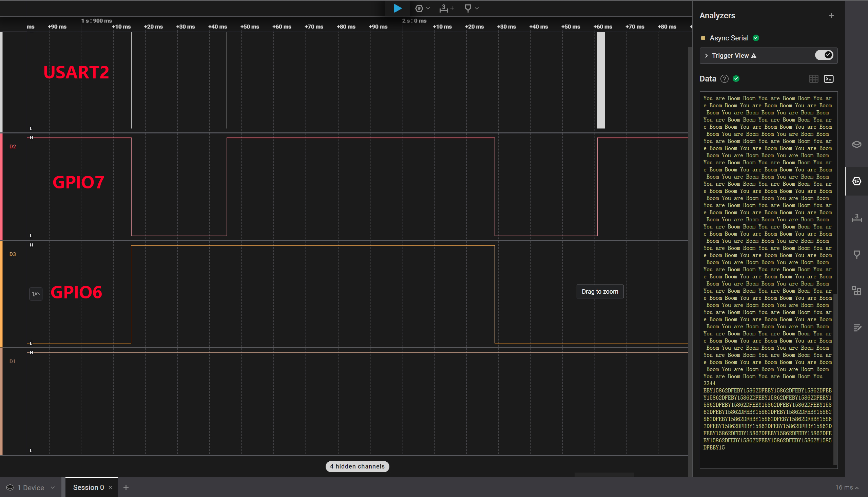Select the Session 0 tab
868x497 pixels.
[88, 487]
